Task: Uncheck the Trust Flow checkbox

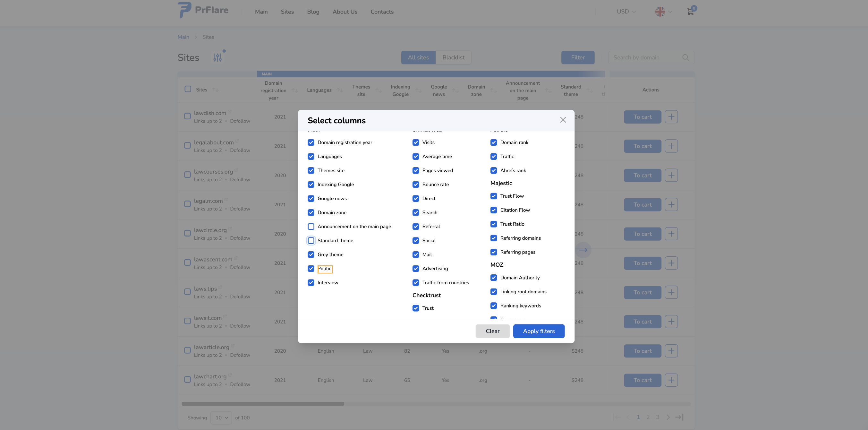Action: click(494, 196)
